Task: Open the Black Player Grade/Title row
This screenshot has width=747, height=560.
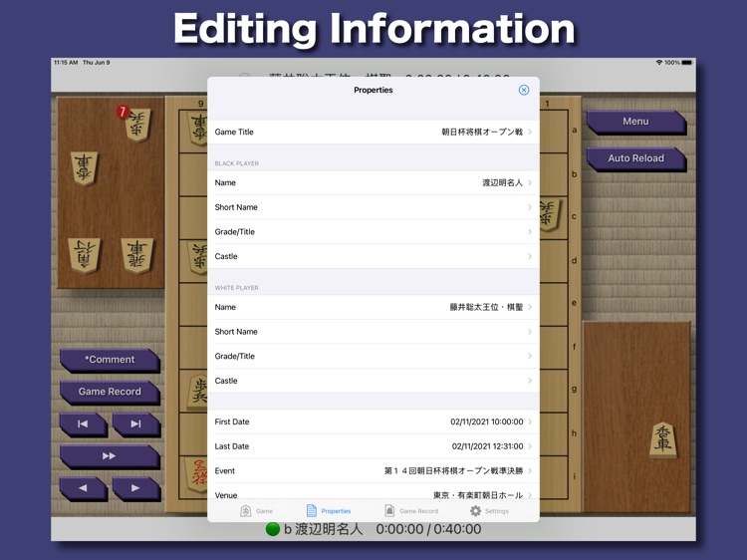Action: coord(373,231)
